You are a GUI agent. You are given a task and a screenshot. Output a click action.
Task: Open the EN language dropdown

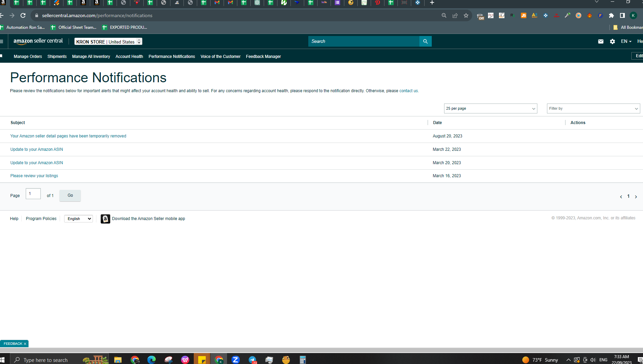626,41
